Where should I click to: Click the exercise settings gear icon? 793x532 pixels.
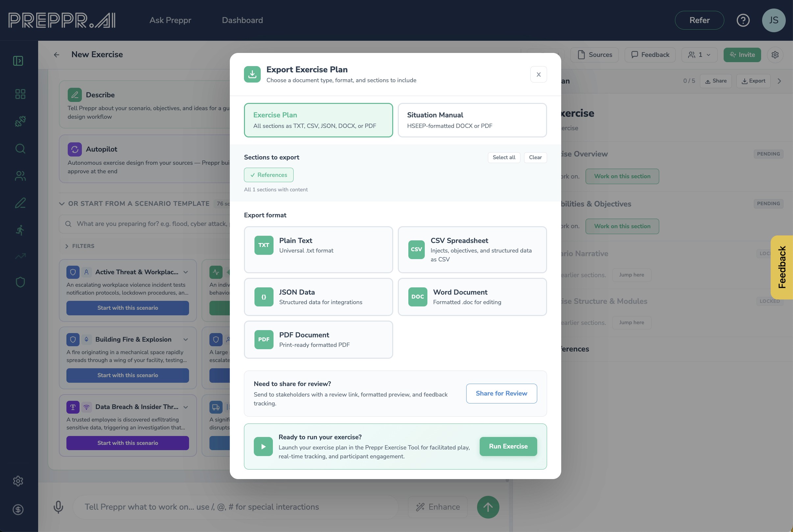point(775,55)
